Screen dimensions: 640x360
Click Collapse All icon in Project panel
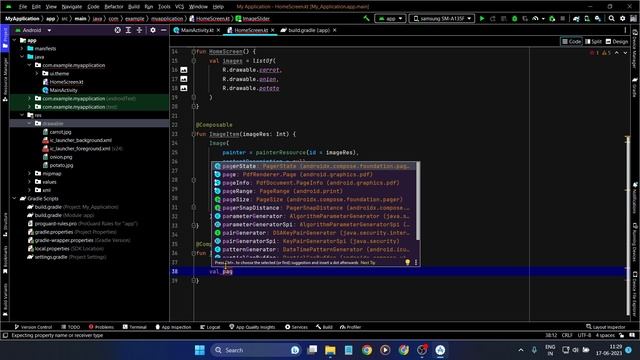point(139,30)
